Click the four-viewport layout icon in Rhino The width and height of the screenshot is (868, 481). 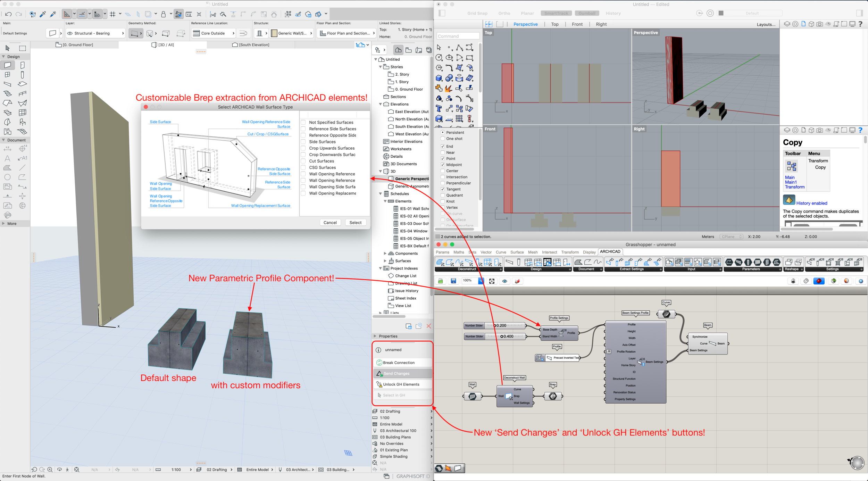click(x=489, y=24)
